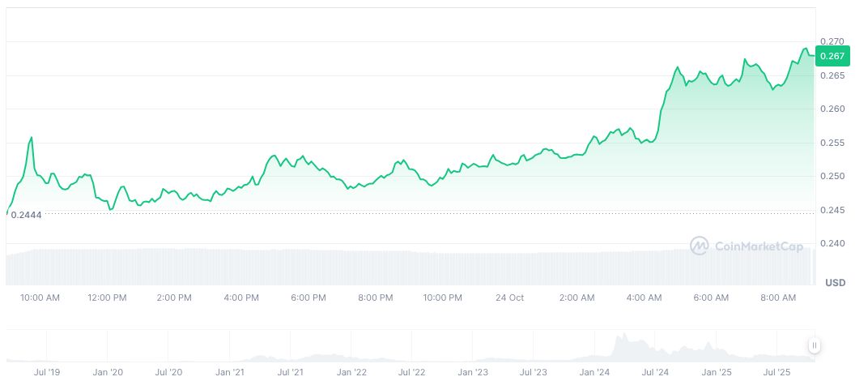Image resolution: width=868 pixels, height=381 pixels.
Task: Click the green 0.267 current price tag
Action: pos(832,56)
